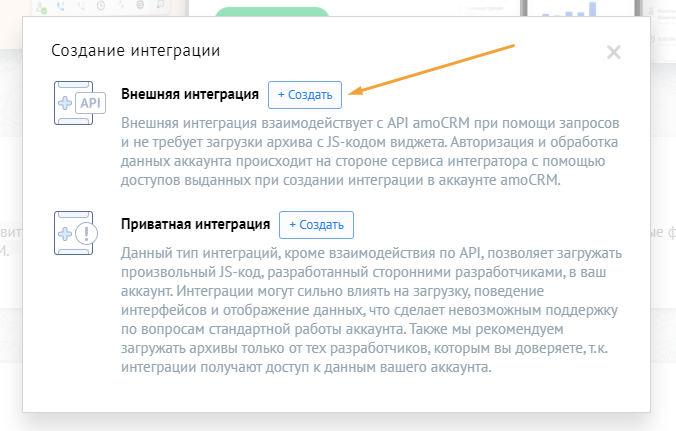Viewport: 676px width, 431px height.
Task: Select the heading Внешняя интеграция
Action: click(x=190, y=94)
